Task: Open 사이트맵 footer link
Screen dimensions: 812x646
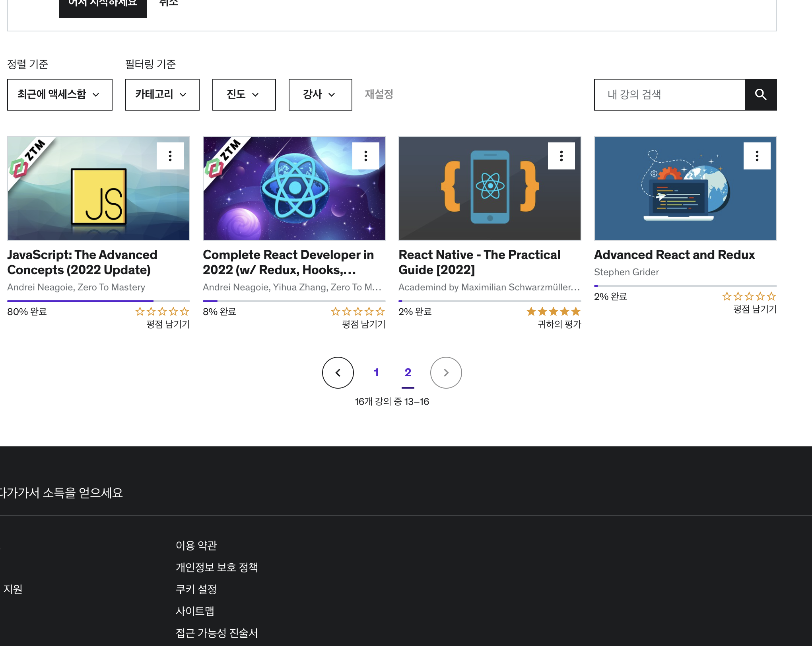Action: tap(195, 611)
